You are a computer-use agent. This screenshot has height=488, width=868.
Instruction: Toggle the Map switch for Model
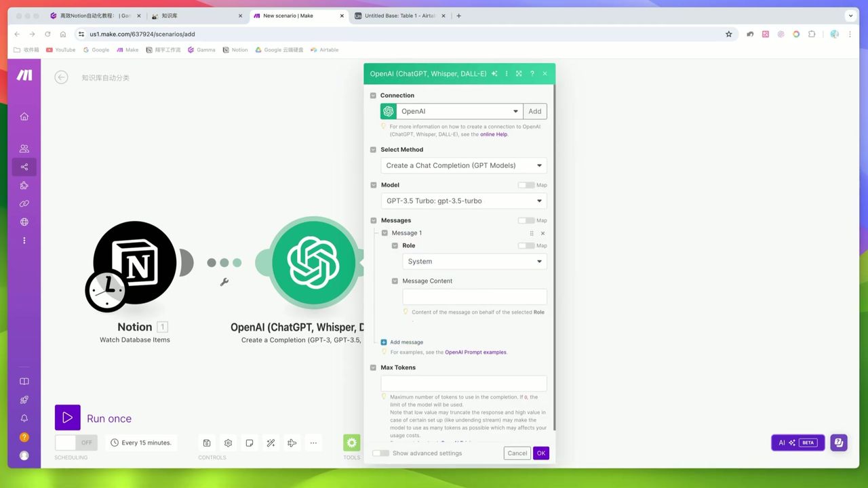pyautogui.click(x=526, y=185)
